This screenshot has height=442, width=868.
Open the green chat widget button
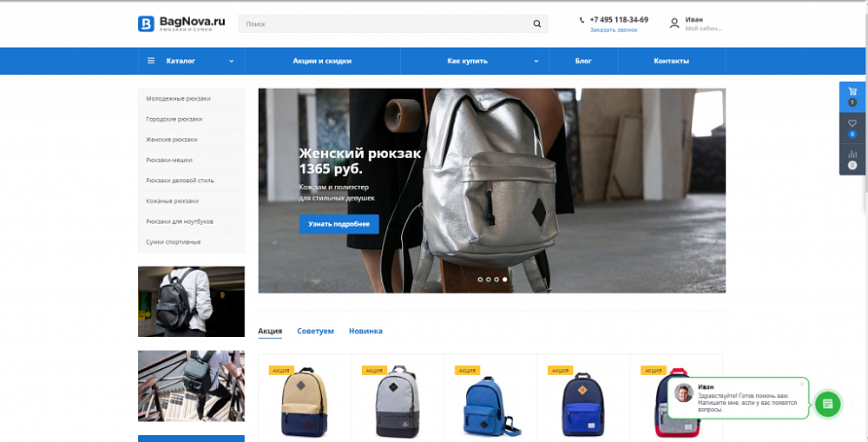[x=827, y=404]
